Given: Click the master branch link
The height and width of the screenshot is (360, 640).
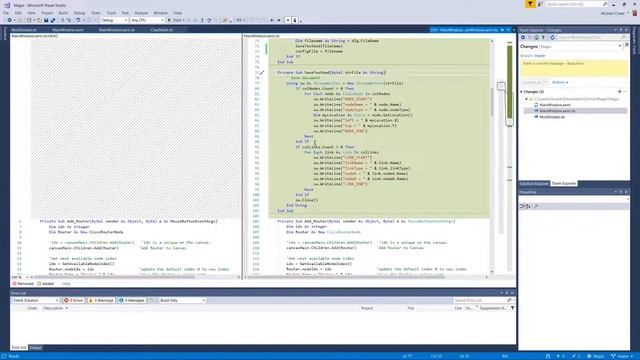Looking at the screenshot, I should tap(540, 56).
